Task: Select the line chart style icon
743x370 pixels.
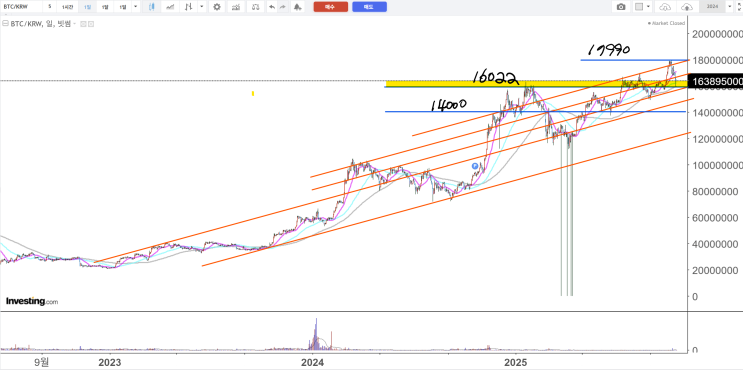Action: click(169, 7)
